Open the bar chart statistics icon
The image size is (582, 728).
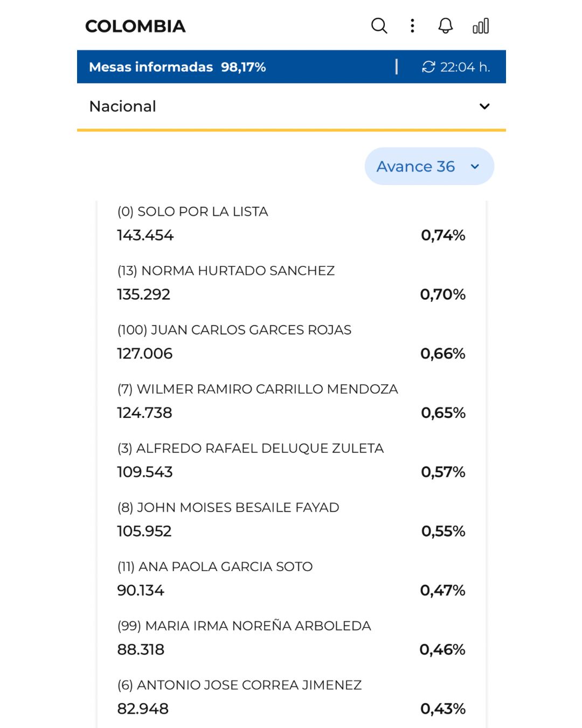coord(481,26)
